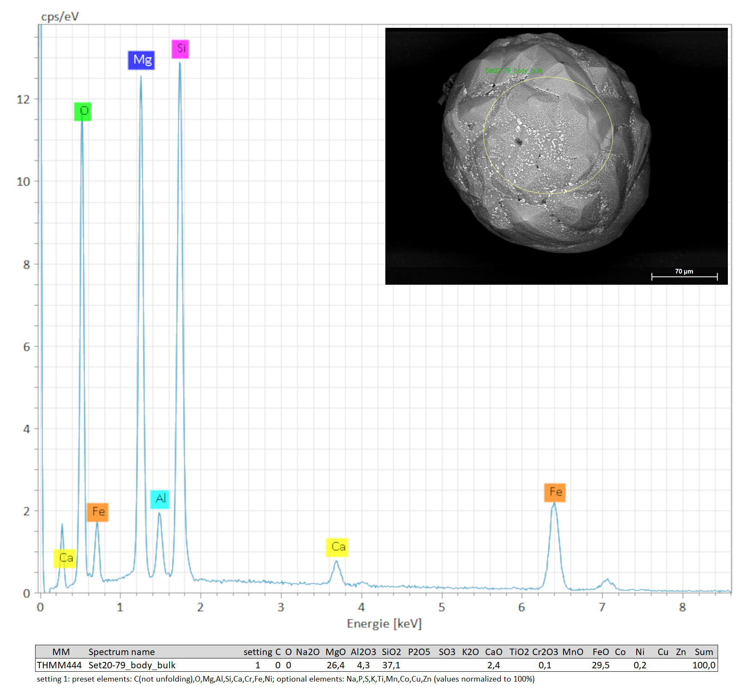Select the blue Mg peak label
This screenshot has height=700, width=745.
pos(141,60)
